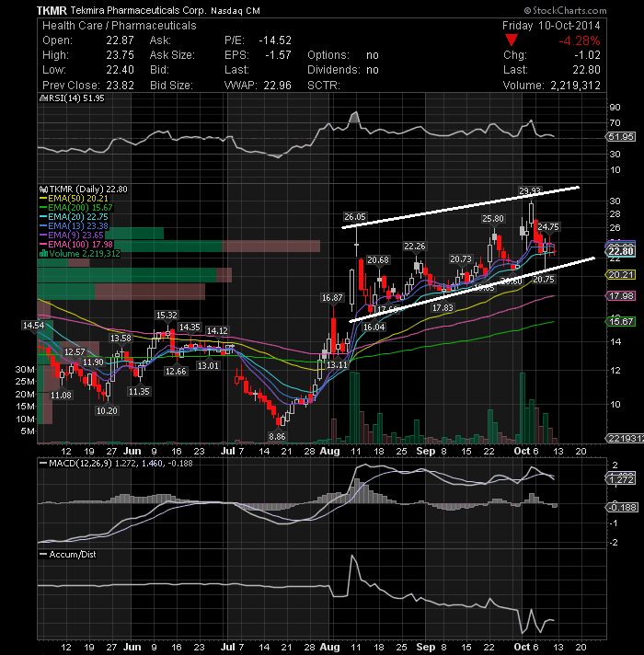This screenshot has width=644, height=655.
Task: Click the VWAP value 22.96
Action: (277, 86)
